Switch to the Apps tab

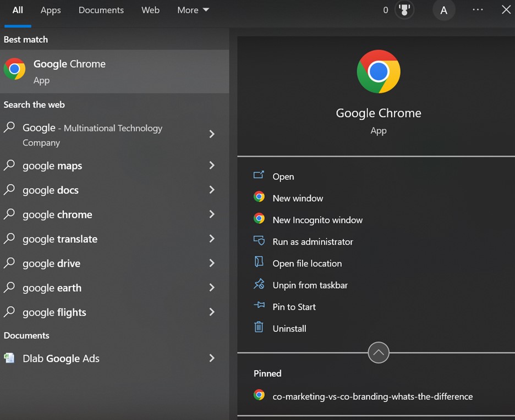click(51, 10)
